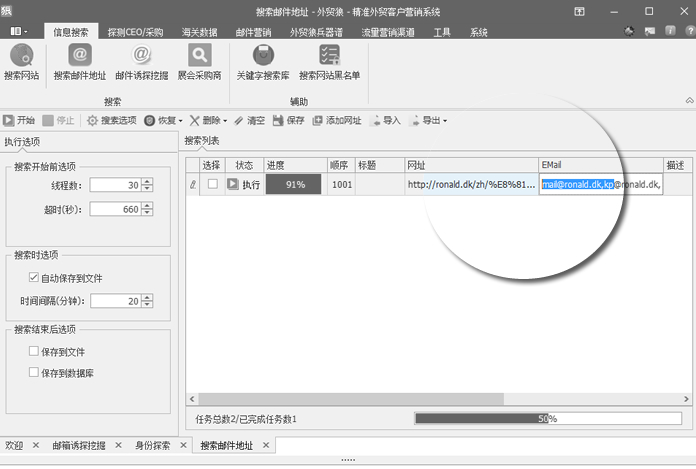Enable the 保存到文件 checkbox

click(35, 352)
